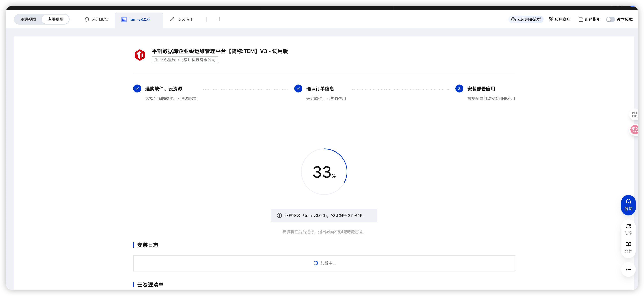644x296 pixels.
Task: Click the 平凯星辰 company name tag
Action: [185, 60]
